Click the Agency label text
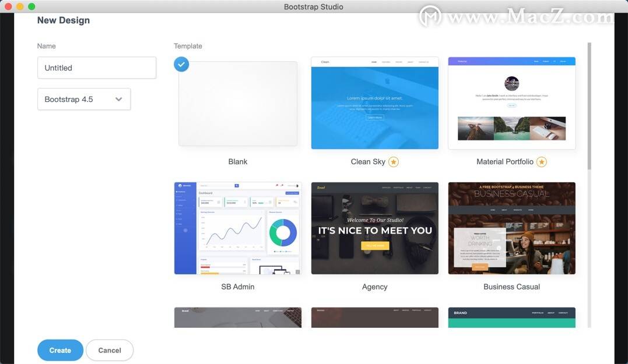Image resolution: width=628 pixels, height=364 pixels. tap(375, 287)
